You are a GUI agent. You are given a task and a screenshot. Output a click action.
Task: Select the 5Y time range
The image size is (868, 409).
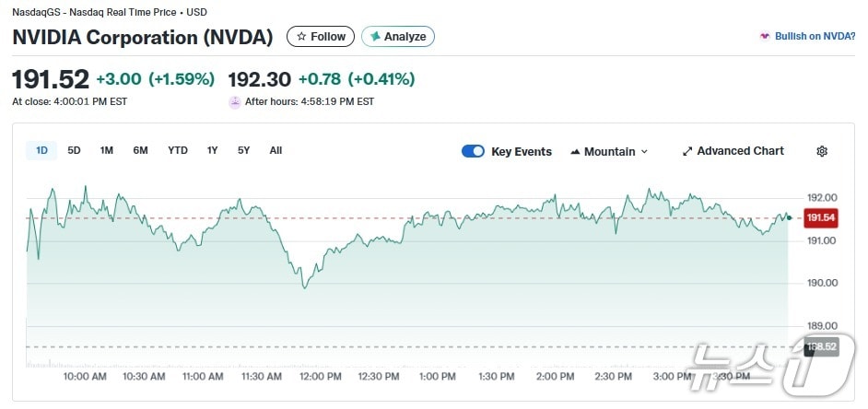click(244, 150)
